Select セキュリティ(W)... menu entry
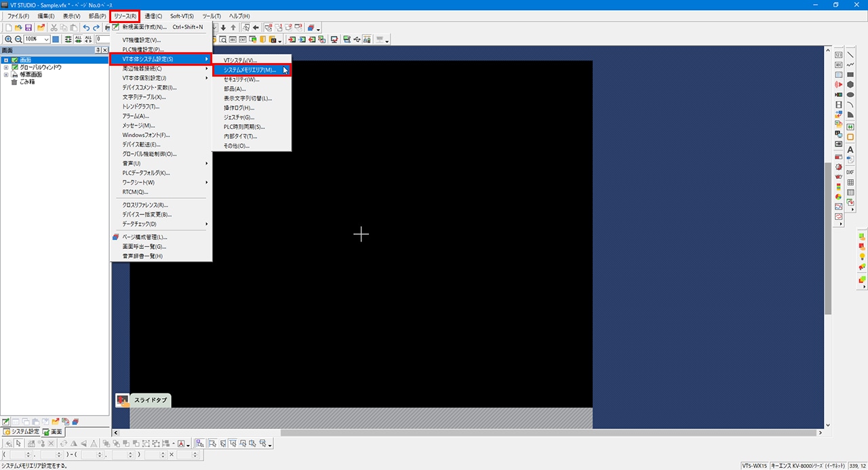The image size is (868, 470). 241,79
